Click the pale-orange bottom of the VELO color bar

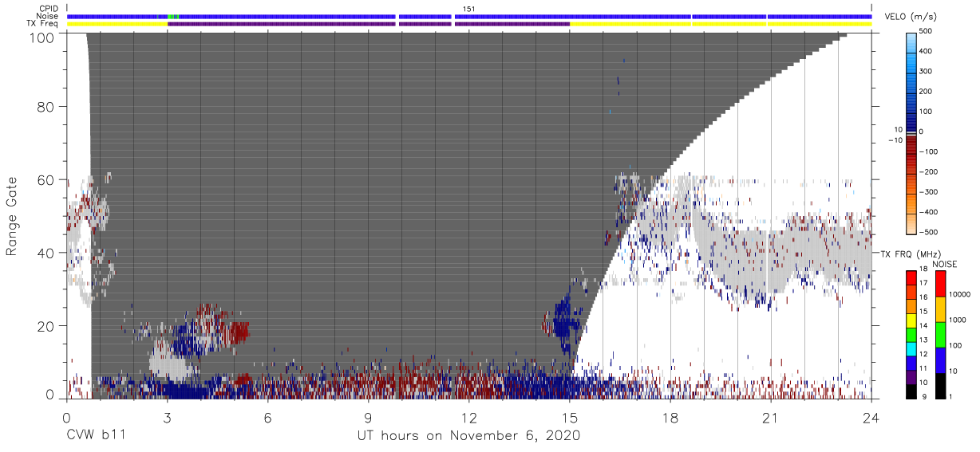click(911, 224)
